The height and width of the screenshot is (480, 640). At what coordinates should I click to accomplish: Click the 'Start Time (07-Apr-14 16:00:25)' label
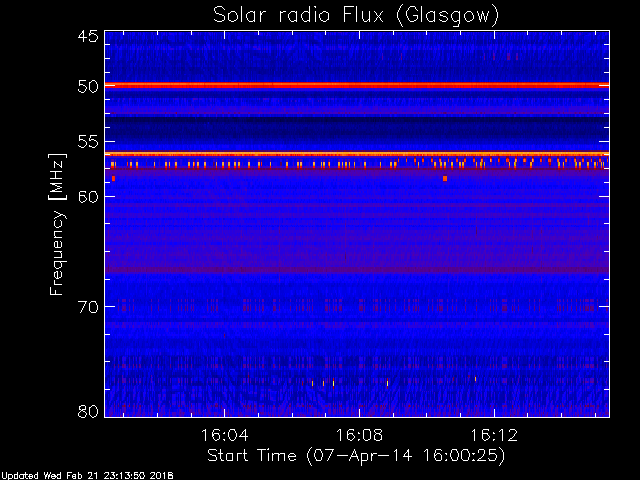356,456
